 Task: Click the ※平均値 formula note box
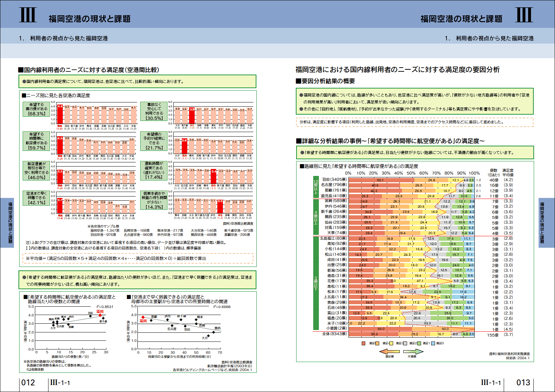tap(138, 258)
